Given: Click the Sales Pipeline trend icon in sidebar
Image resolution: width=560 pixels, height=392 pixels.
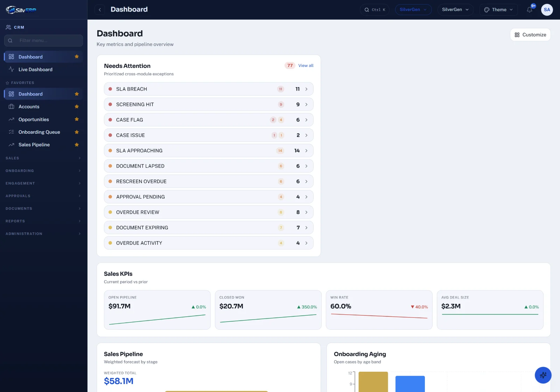Looking at the screenshot, I should point(11,145).
